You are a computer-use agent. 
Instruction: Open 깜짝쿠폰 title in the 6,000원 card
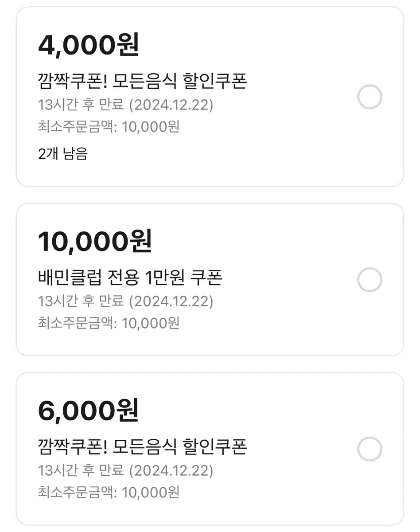click(x=142, y=446)
